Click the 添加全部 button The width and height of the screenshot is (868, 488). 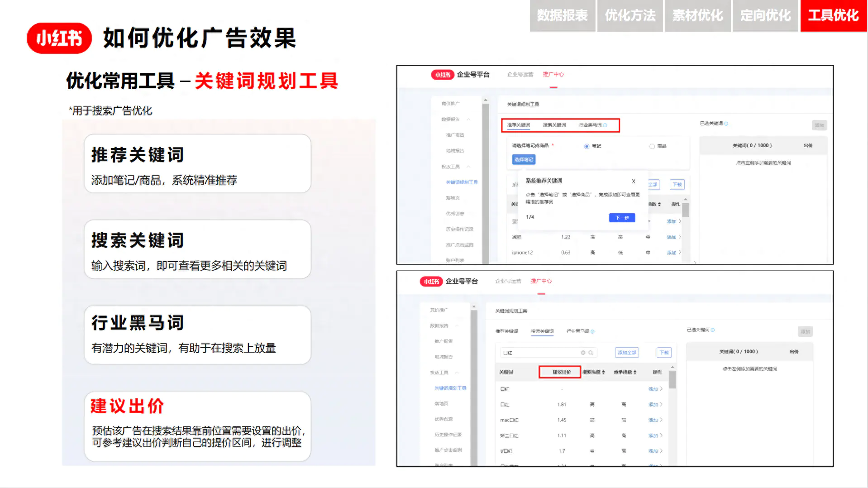627,353
